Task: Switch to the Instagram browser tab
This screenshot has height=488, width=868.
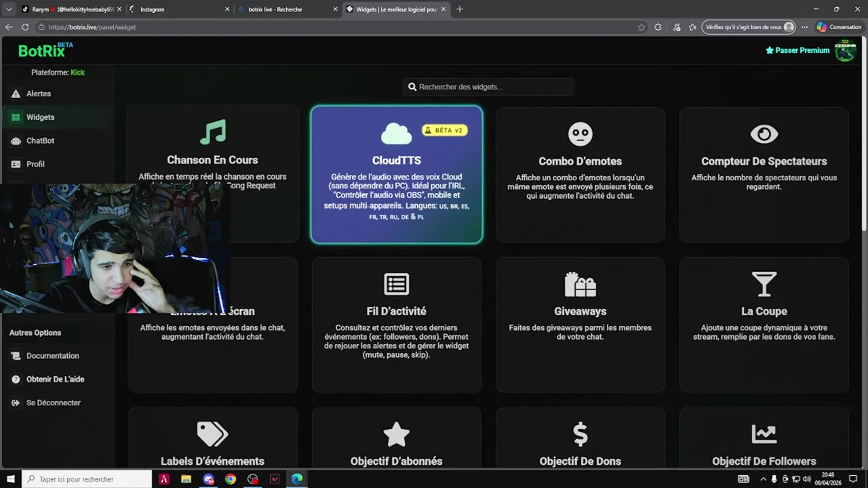Action: pyautogui.click(x=179, y=9)
